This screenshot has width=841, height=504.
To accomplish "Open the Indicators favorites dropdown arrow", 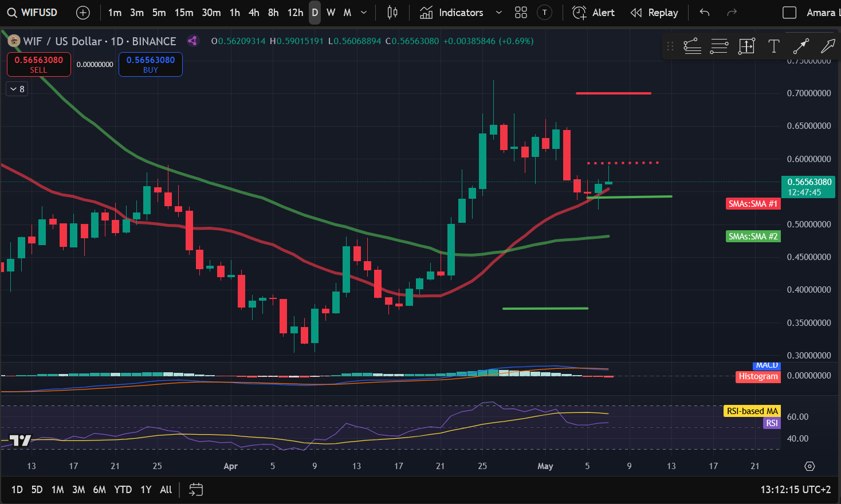I will [498, 13].
